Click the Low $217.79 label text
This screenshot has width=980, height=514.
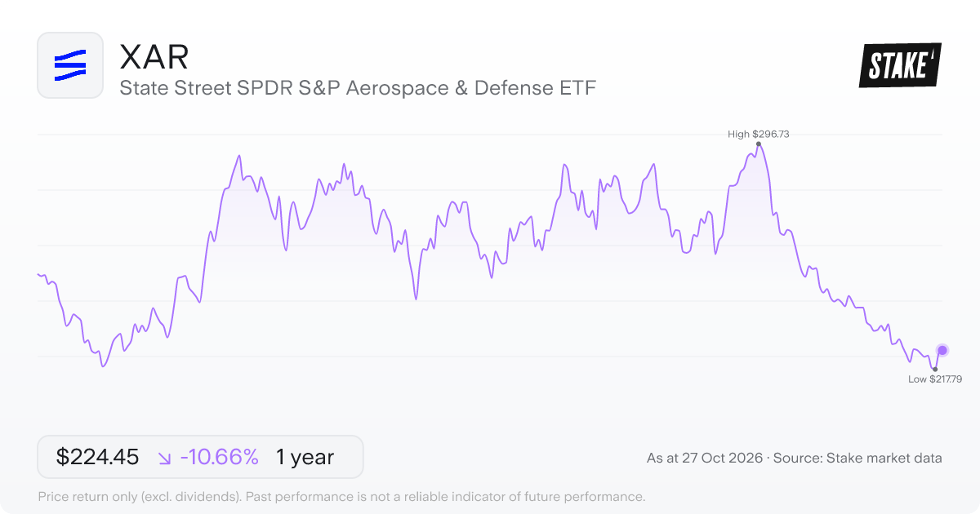936,379
